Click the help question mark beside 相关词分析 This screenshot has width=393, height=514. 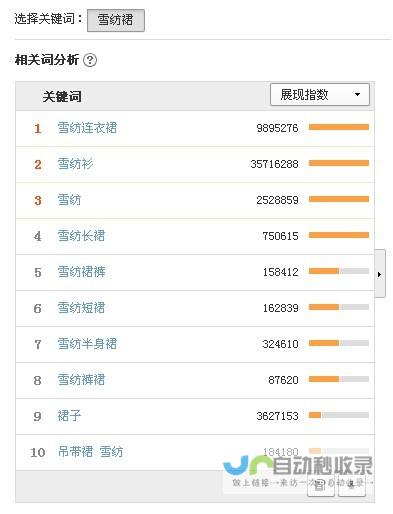[90, 60]
